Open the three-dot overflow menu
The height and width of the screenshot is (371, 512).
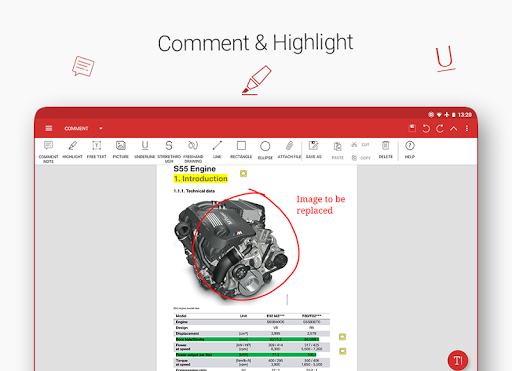click(467, 128)
